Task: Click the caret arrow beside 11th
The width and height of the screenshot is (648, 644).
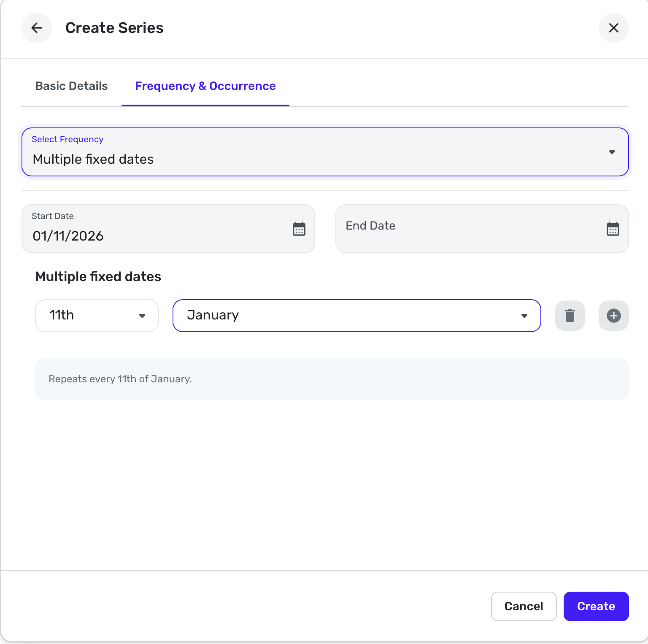Action: [142, 316]
